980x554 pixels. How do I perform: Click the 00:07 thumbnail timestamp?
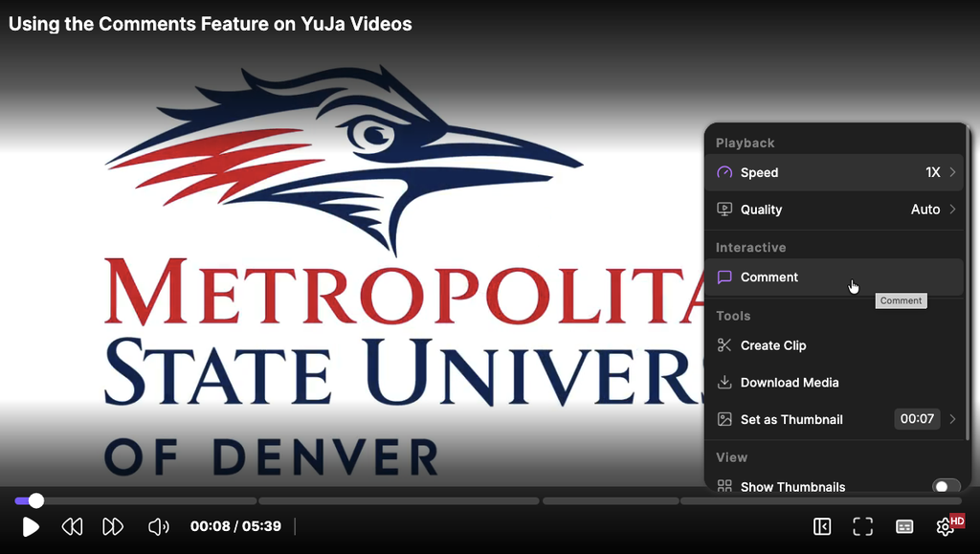[917, 418]
